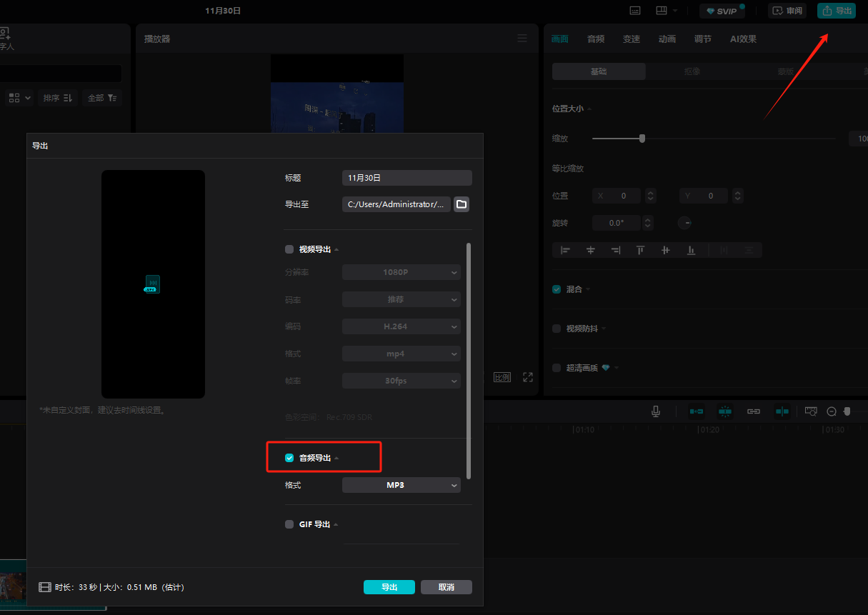Click the align left icon

tap(565, 250)
